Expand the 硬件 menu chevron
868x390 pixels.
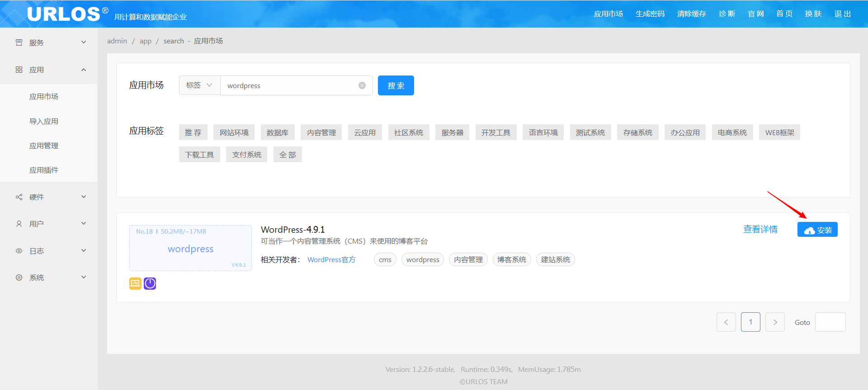(84, 197)
